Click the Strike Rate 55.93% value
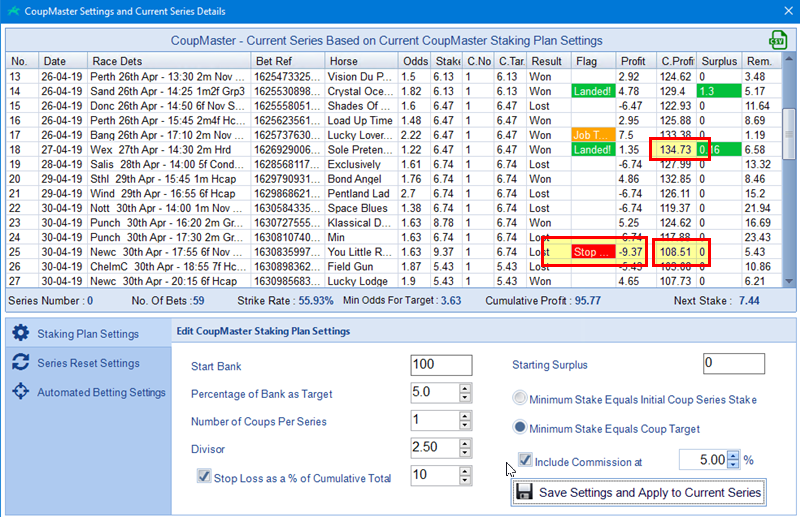 (315, 301)
